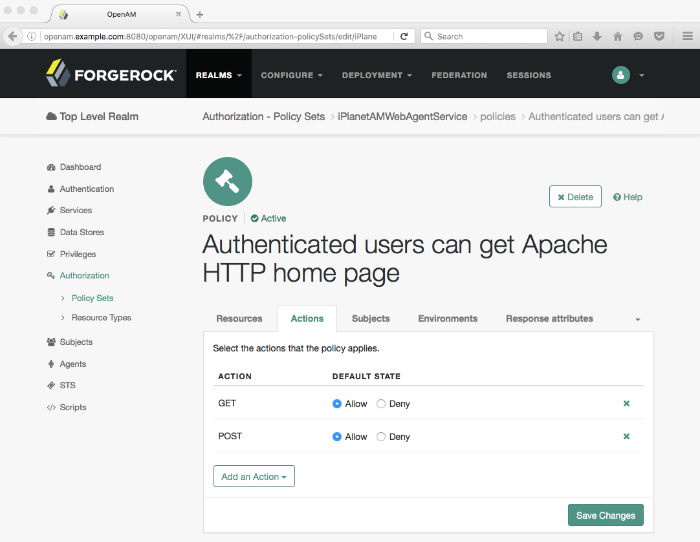Open the REALMS dropdown menu
This screenshot has width=700, height=542.
tap(219, 75)
